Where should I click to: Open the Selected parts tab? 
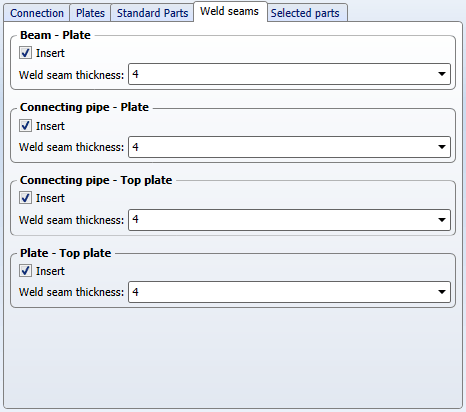(305, 13)
